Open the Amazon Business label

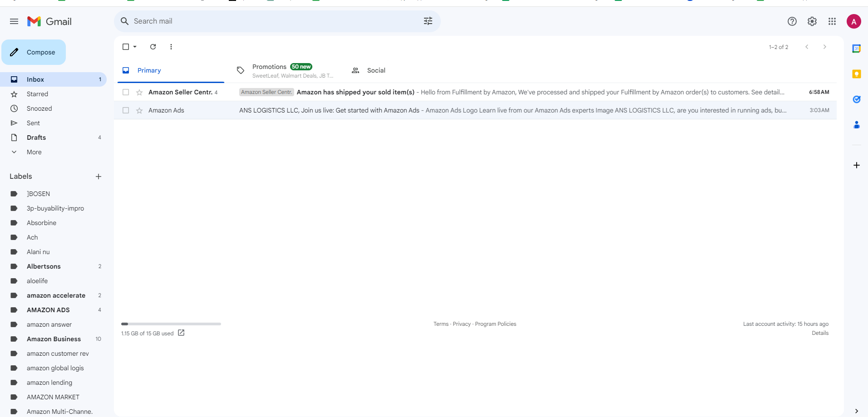click(53, 339)
